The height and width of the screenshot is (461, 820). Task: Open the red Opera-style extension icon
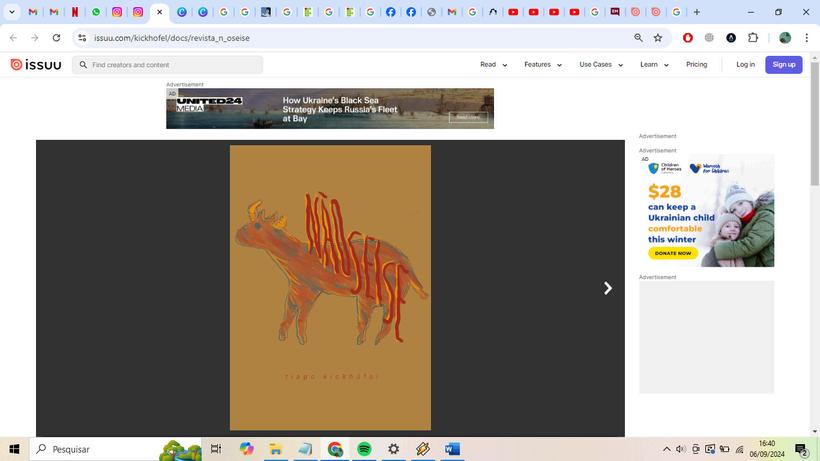[688, 38]
